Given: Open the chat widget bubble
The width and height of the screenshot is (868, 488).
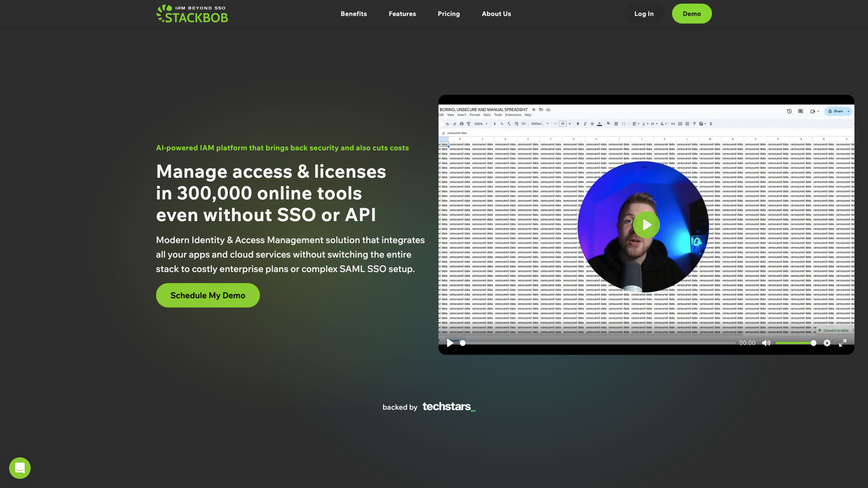Looking at the screenshot, I should click(20, 468).
